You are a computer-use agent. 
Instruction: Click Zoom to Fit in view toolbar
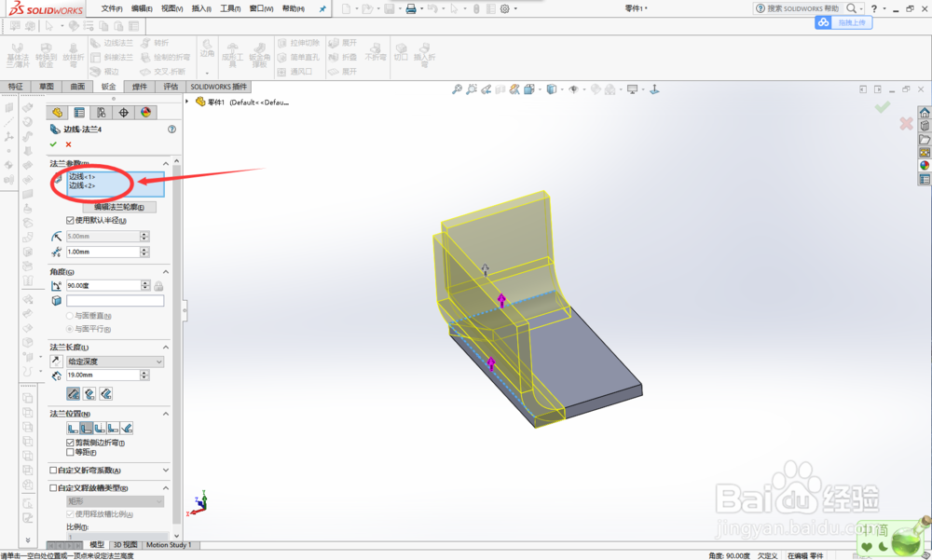[x=457, y=89]
